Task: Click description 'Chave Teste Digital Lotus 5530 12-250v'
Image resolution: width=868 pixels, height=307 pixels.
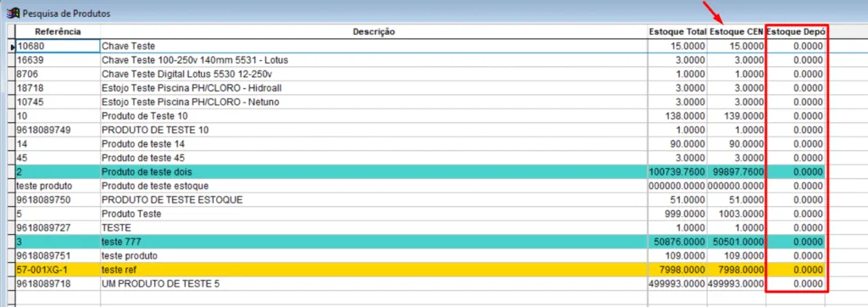Action: click(187, 75)
